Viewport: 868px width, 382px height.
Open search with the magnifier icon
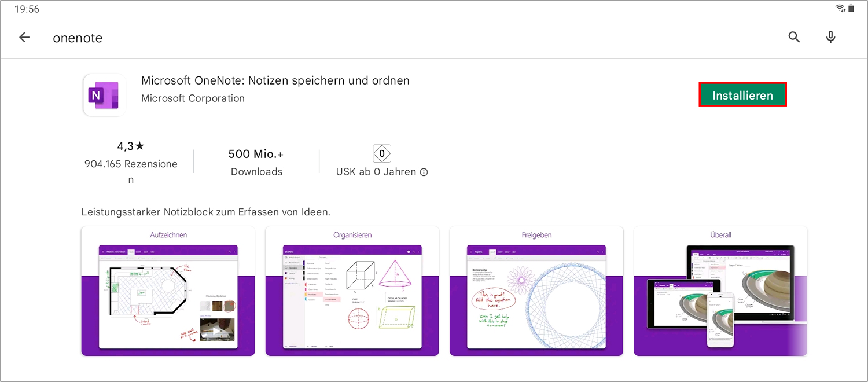tap(794, 38)
